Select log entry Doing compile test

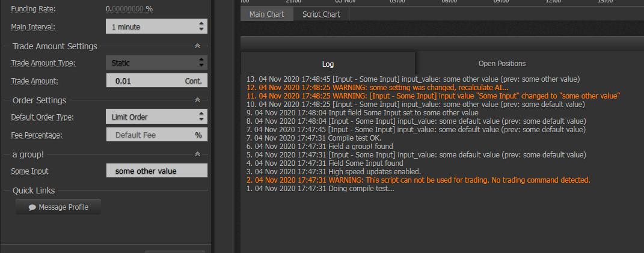click(320, 189)
